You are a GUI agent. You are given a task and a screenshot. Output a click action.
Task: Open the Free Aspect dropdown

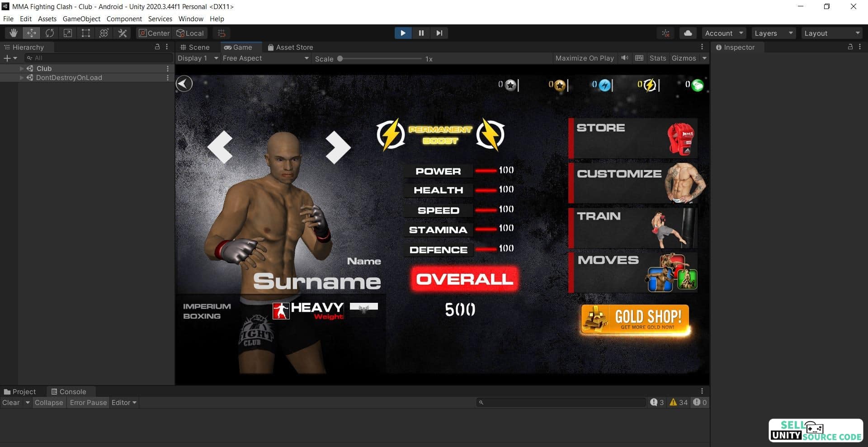265,58
